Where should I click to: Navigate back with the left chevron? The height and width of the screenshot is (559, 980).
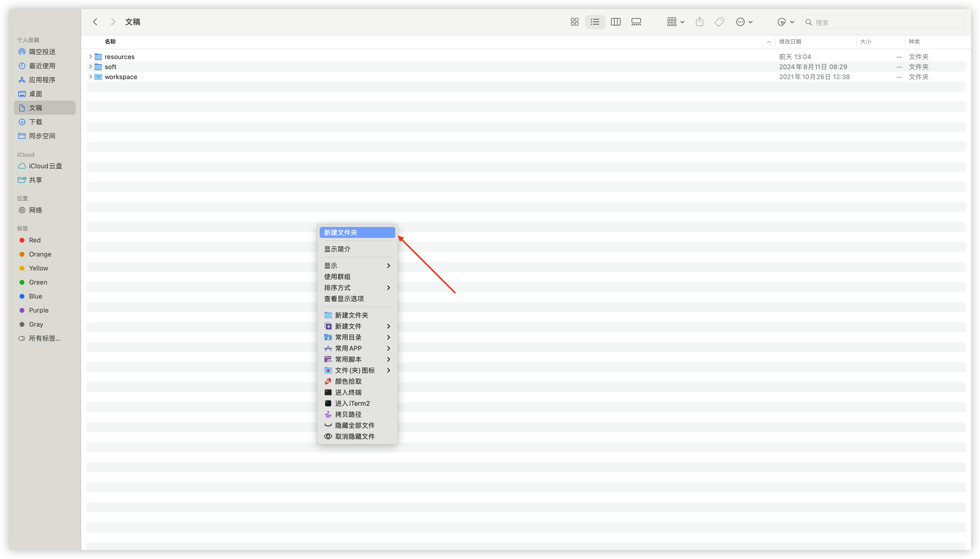[x=95, y=22]
